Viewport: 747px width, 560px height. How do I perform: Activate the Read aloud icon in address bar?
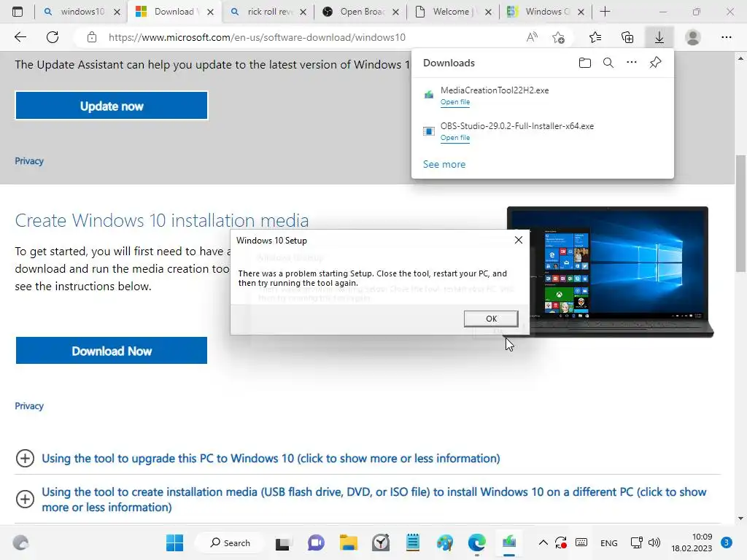point(532,37)
